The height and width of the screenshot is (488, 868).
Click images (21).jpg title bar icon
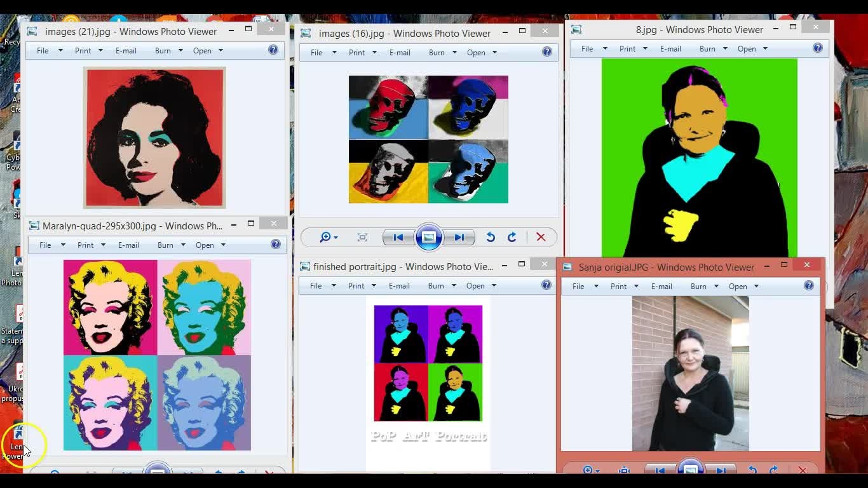(x=32, y=31)
